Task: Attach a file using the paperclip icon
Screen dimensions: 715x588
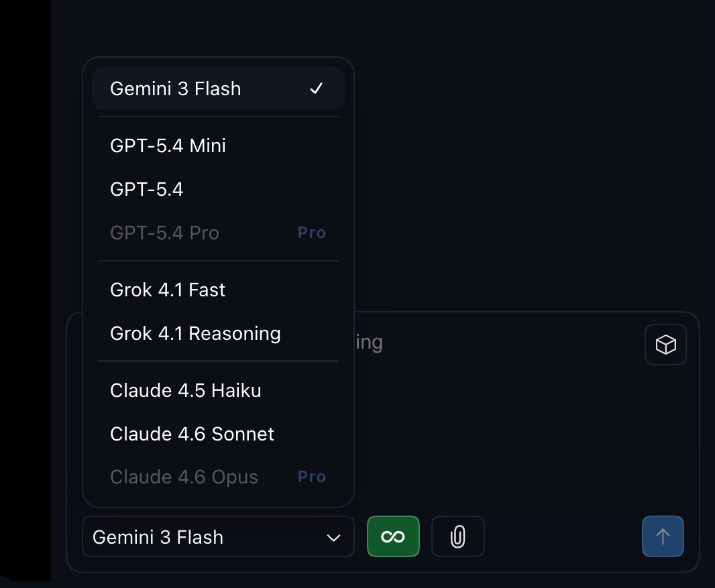Action: (x=457, y=536)
